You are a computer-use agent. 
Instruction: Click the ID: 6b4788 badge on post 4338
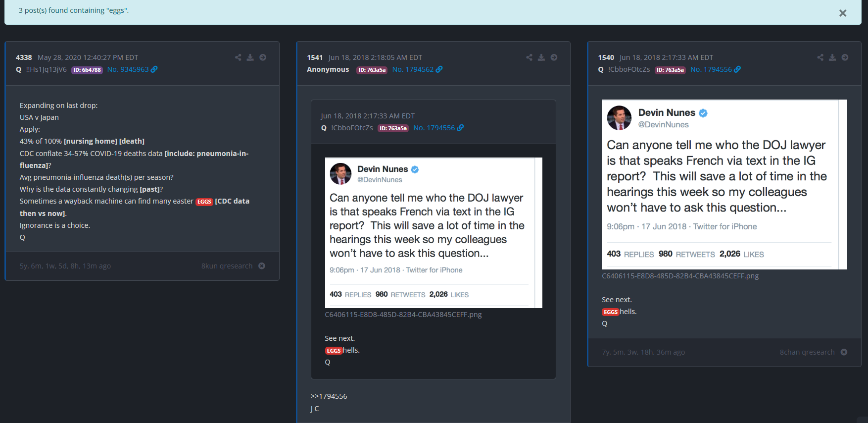click(87, 70)
